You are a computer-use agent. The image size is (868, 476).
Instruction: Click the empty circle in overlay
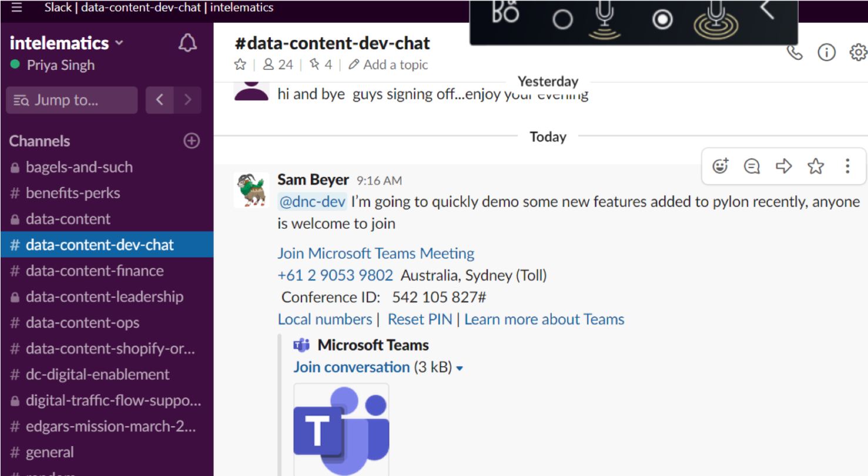562,19
